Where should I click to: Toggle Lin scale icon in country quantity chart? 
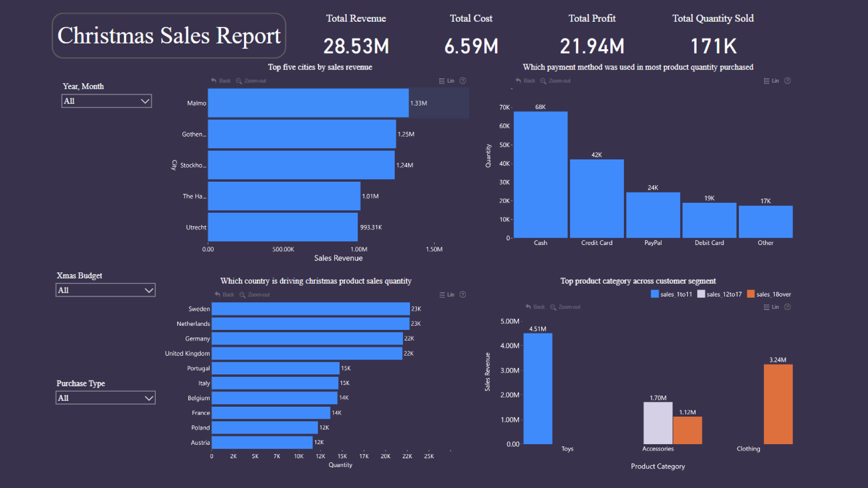coord(442,295)
